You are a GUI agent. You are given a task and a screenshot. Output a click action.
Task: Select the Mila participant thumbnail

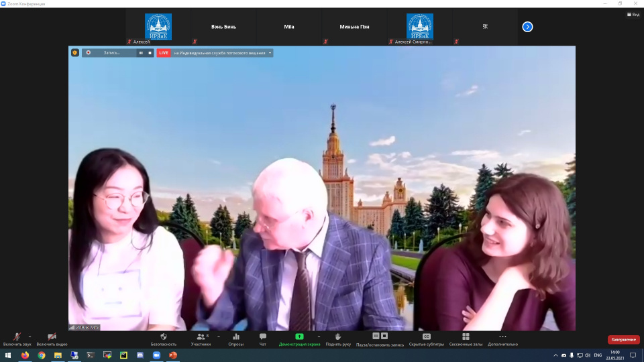289,27
